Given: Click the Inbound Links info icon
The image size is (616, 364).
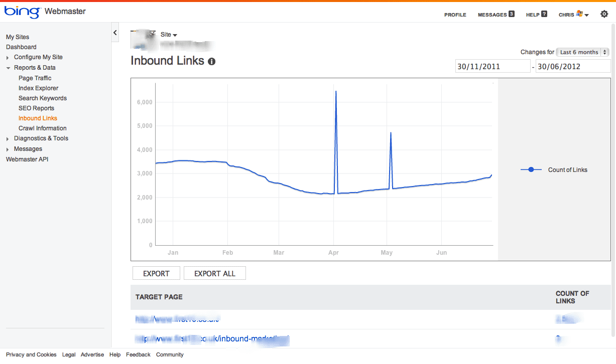Looking at the screenshot, I should (x=211, y=62).
